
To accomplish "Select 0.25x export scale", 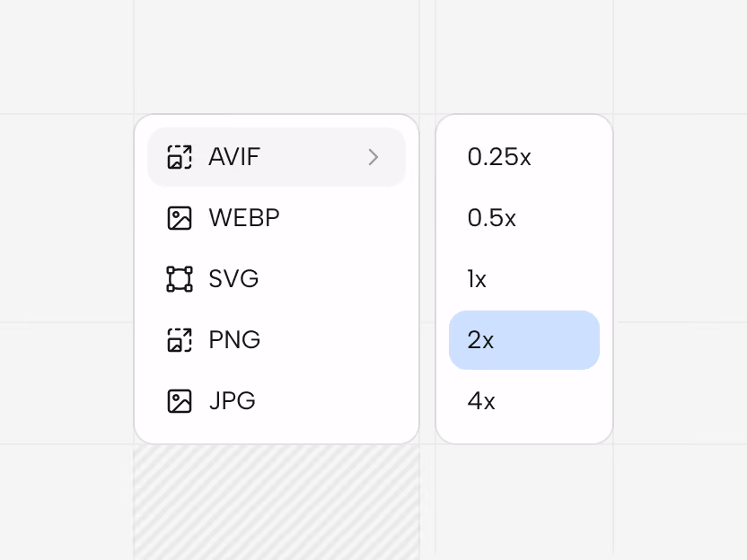I will click(524, 157).
